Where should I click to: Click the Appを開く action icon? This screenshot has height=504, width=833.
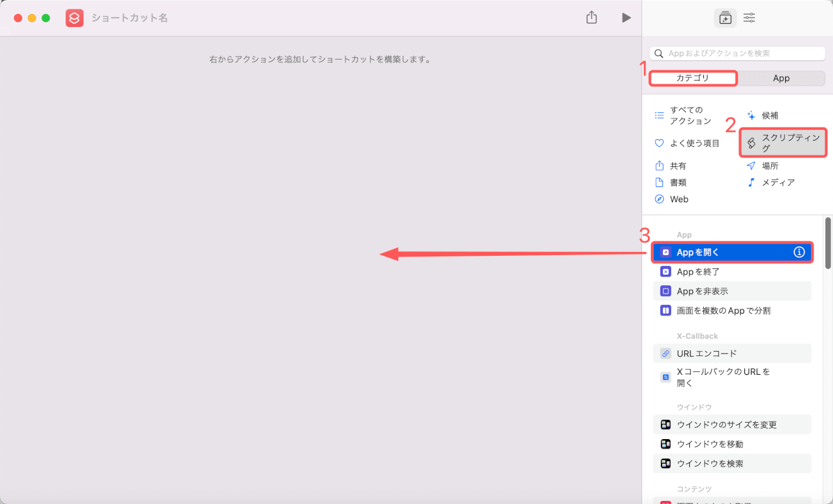point(665,252)
